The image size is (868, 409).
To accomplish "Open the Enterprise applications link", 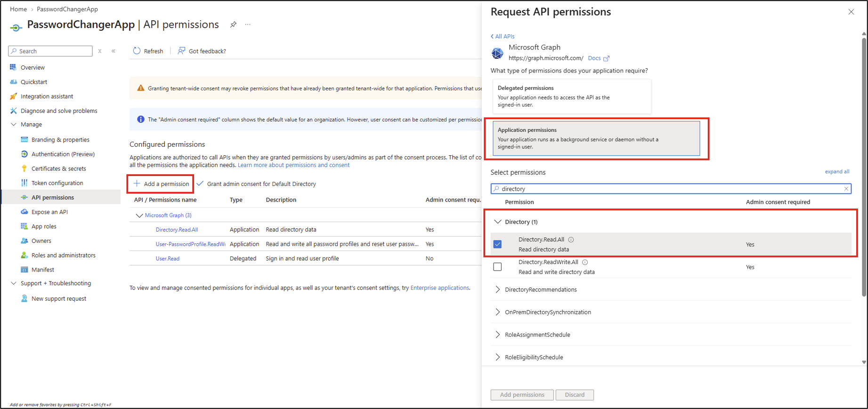I will pyautogui.click(x=439, y=288).
